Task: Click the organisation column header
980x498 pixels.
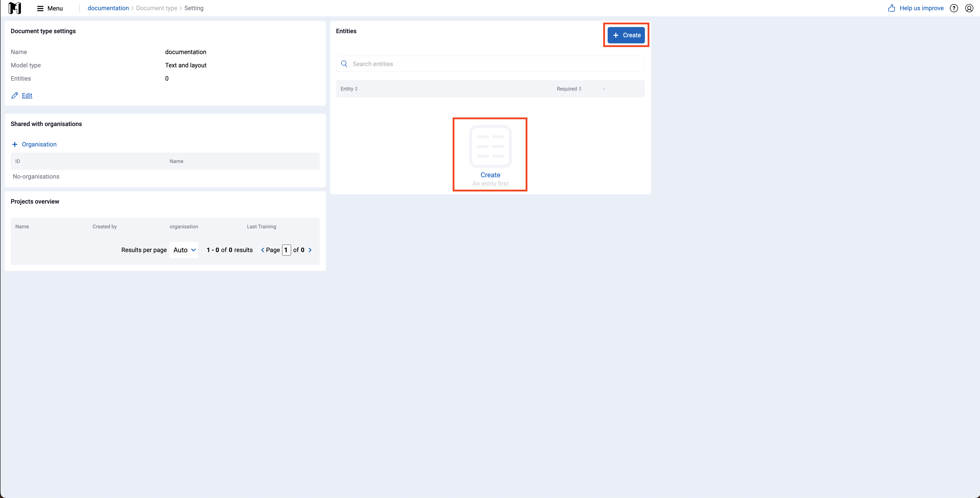Action: [184, 226]
